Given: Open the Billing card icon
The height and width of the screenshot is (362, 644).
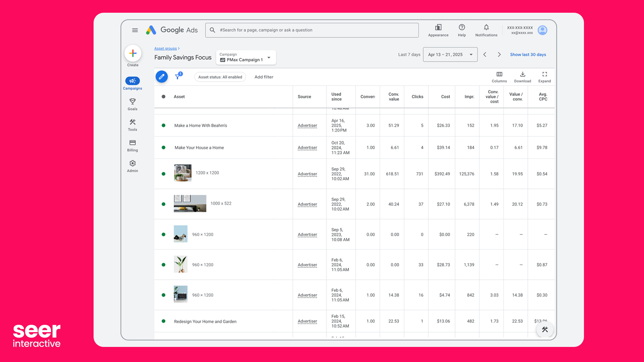Looking at the screenshot, I should tap(132, 143).
